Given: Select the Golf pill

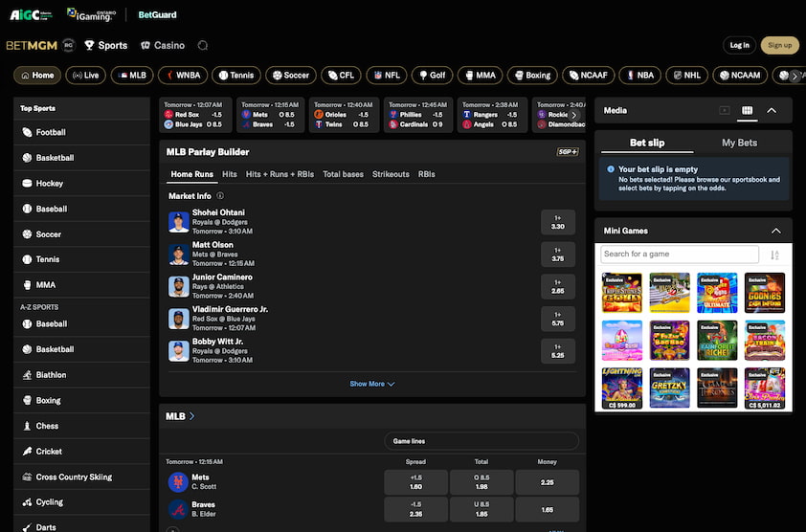Looking at the screenshot, I should point(432,75).
